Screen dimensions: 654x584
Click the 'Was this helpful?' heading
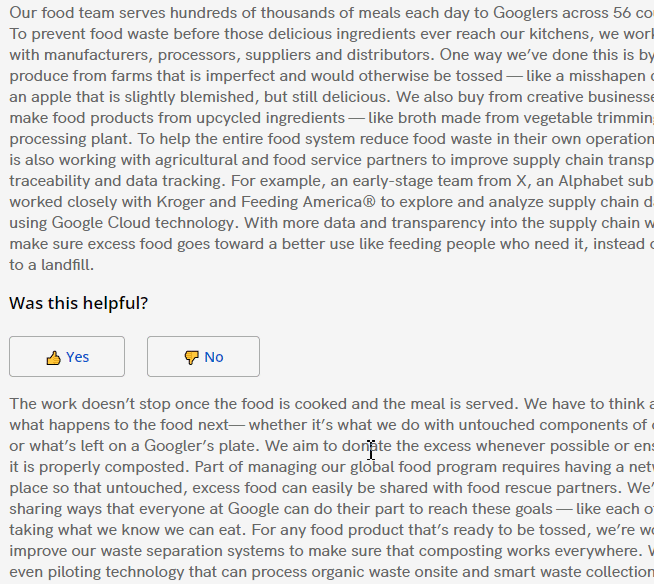coord(78,303)
